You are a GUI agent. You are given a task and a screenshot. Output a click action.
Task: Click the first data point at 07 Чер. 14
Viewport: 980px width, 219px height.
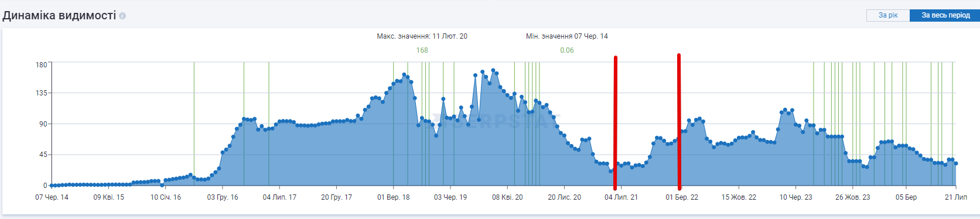(52, 186)
